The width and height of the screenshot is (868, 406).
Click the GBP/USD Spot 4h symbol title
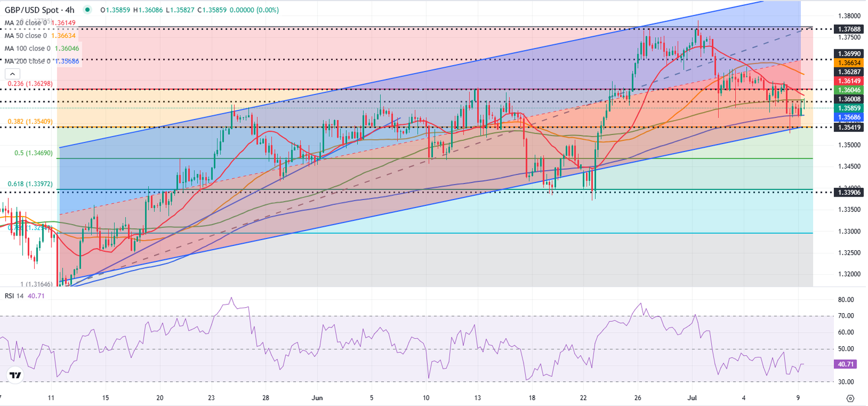click(x=40, y=10)
